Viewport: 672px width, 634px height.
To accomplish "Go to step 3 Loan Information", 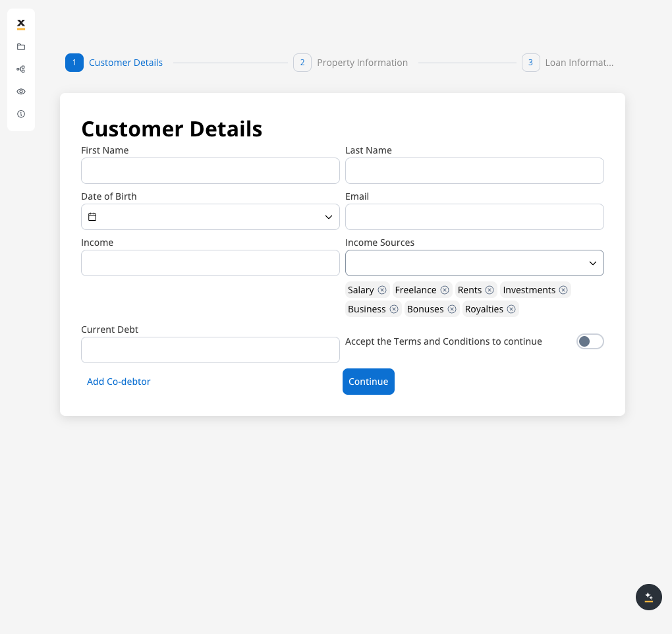I will pos(568,63).
